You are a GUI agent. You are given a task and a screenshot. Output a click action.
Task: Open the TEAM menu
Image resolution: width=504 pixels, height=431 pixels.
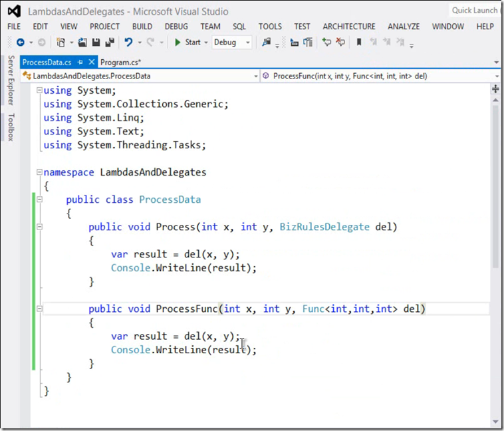click(x=210, y=27)
